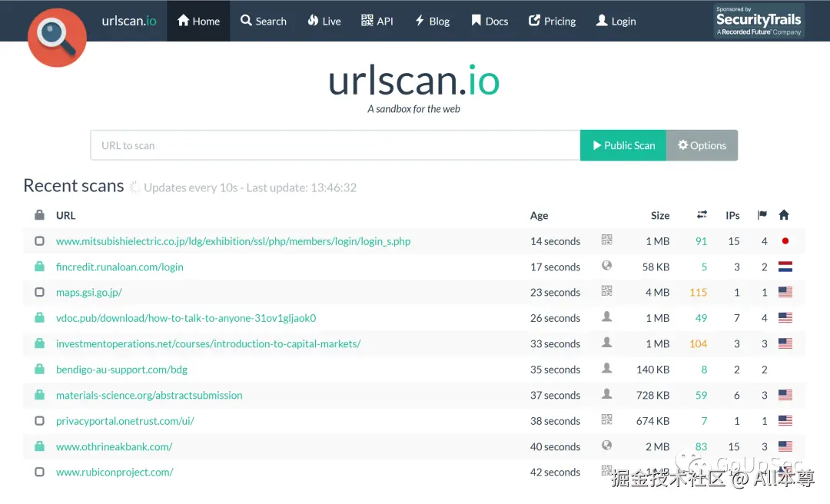Image resolution: width=830 pixels, height=504 pixels.
Task: Click the home column header icon
Action: click(784, 214)
